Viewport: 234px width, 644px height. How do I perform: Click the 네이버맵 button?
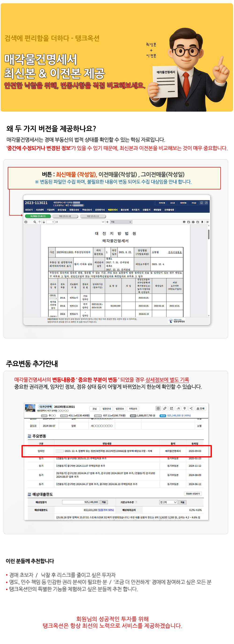pos(183,203)
